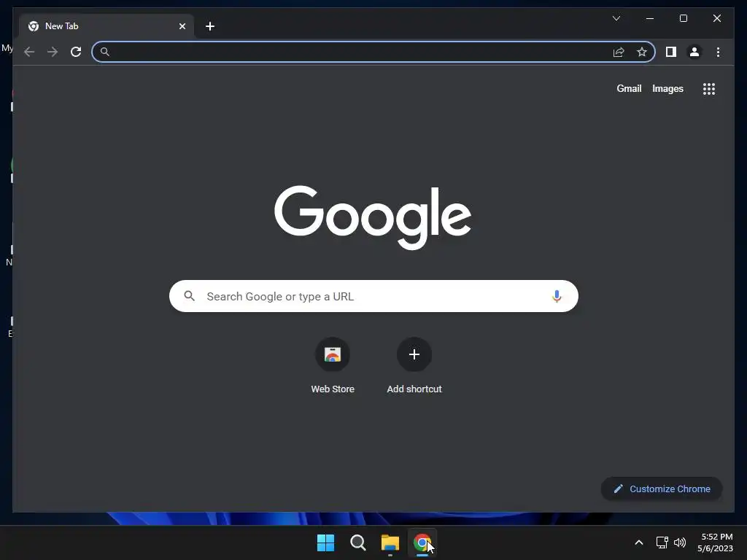Click the magnifier icon in Google search box
Viewport: 747px width, 560px height.
tap(189, 296)
